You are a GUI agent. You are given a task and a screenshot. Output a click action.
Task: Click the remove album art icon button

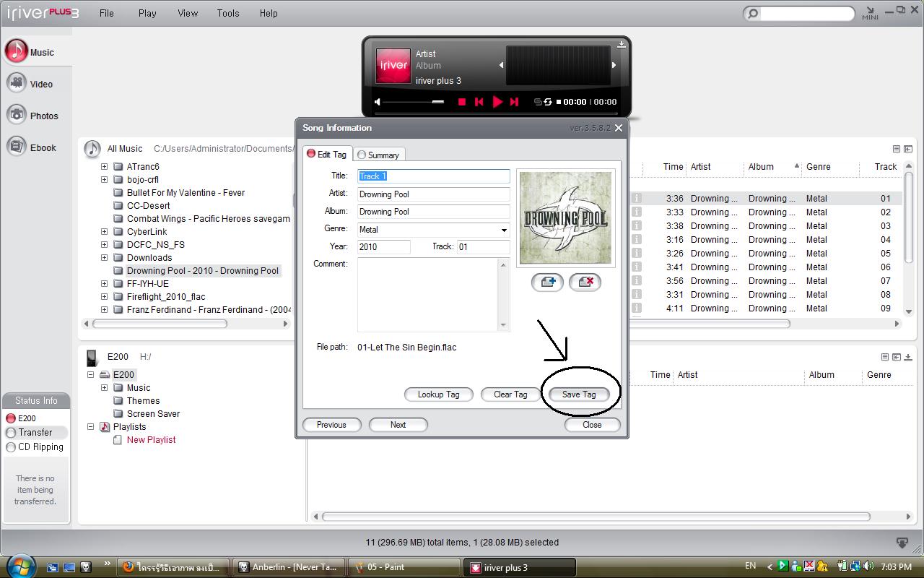[585, 282]
